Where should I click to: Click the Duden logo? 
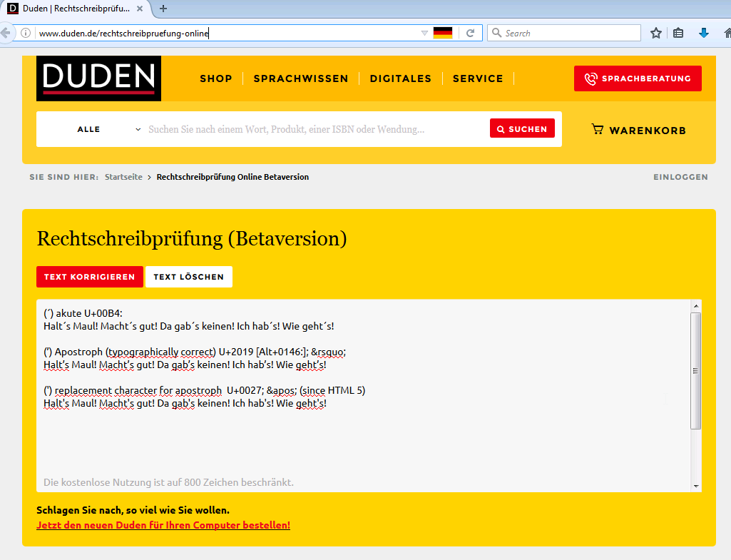(x=99, y=78)
